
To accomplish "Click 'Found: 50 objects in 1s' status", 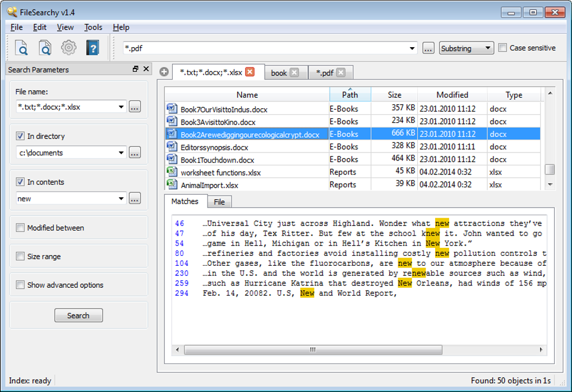I will (511, 381).
